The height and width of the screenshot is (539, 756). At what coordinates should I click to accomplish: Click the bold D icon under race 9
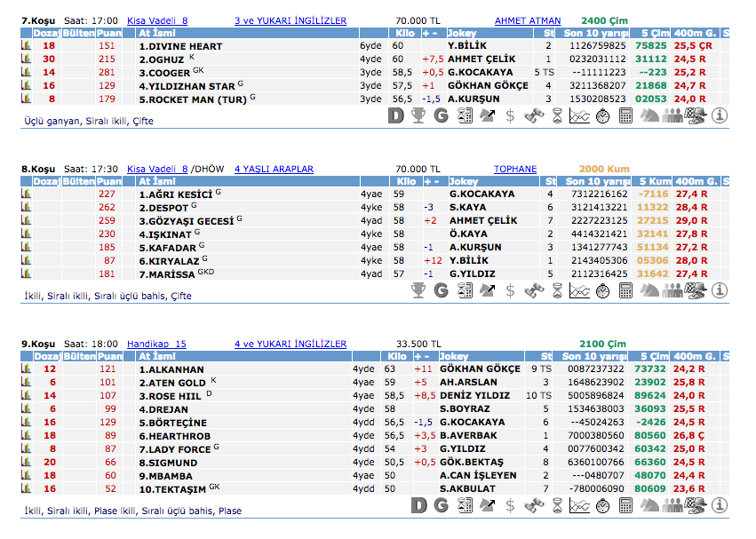[x=418, y=505]
